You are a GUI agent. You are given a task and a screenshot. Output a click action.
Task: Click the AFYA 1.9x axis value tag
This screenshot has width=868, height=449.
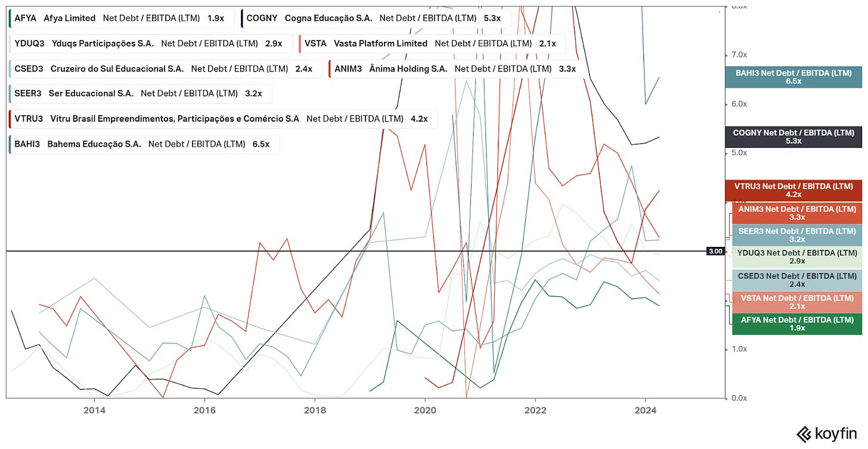pos(796,324)
